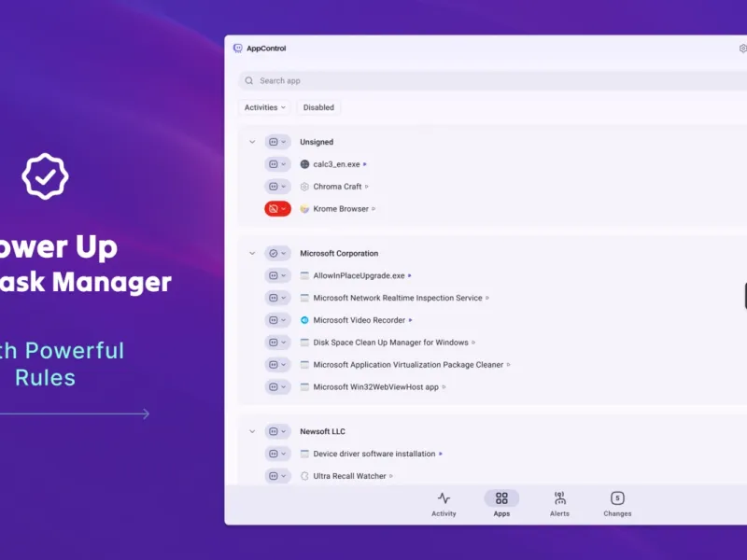Open rule dropdown for Microsoft Network Realtime Inspection
The width and height of the screenshot is (747, 560).
[x=277, y=298]
